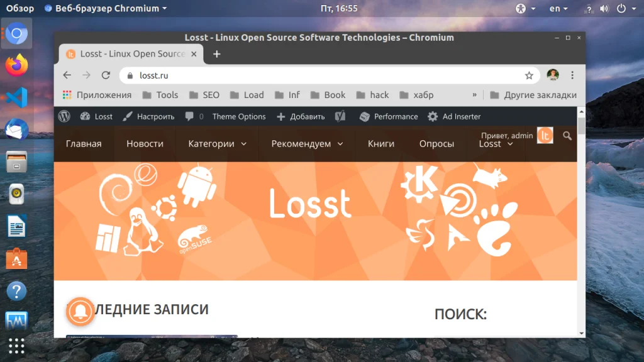This screenshot has width=644, height=362.
Task: Close the Losst browser tab
Action: pos(194,54)
